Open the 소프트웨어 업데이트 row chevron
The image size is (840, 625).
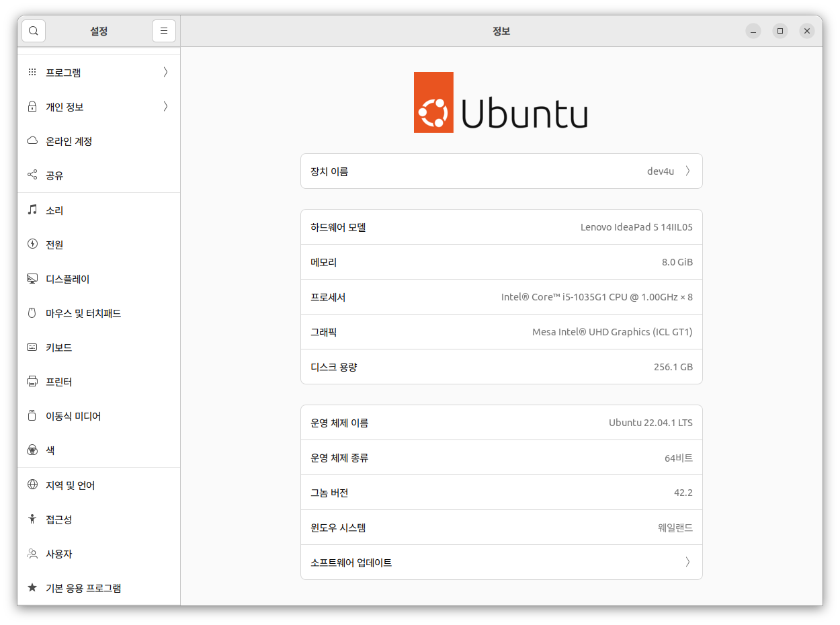point(687,562)
